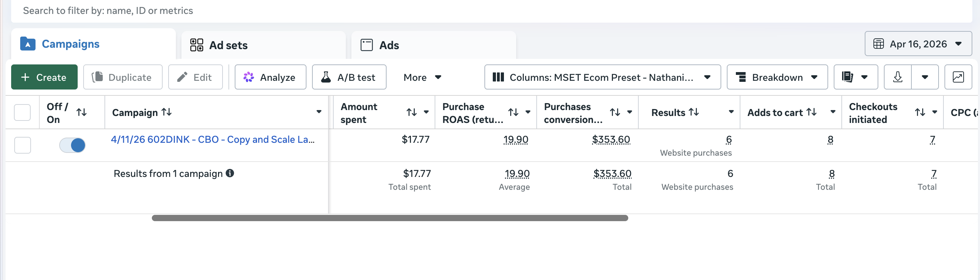This screenshot has height=280, width=980.
Task: Click the green Create button
Action: pos(44,77)
